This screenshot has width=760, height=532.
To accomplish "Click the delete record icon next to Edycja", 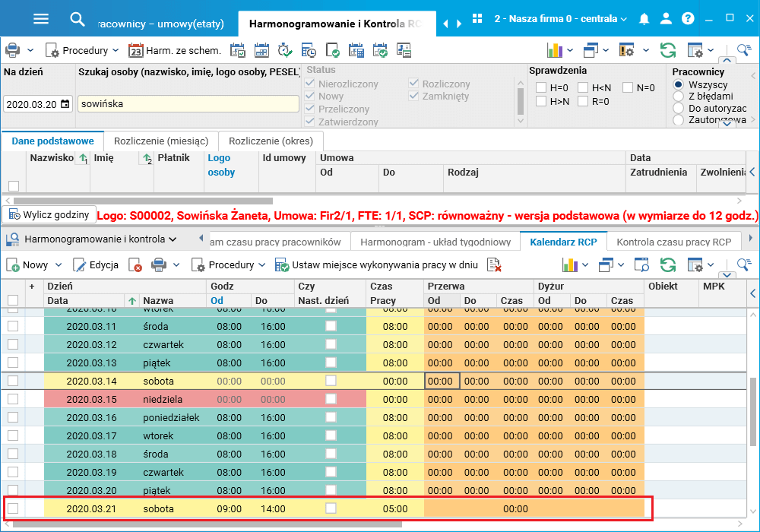I will point(135,265).
